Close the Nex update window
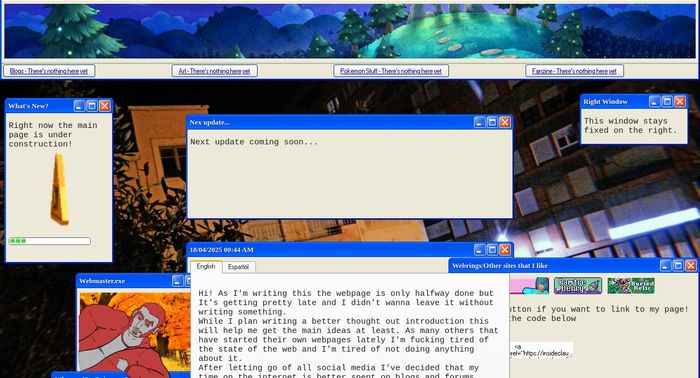700x378 pixels. pyautogui.click(x=504, y=122)
